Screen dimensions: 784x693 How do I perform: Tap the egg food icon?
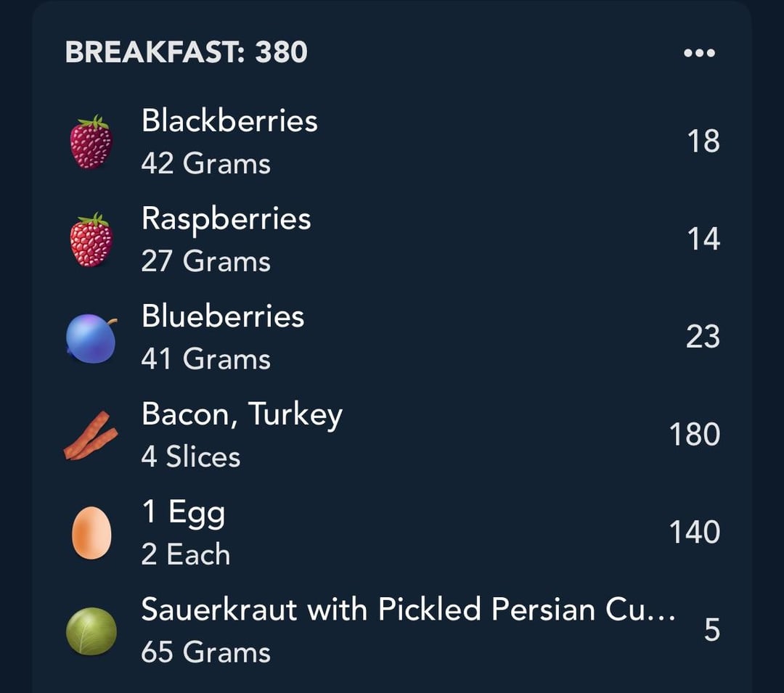pyautogui.click(x=91, y=533)
